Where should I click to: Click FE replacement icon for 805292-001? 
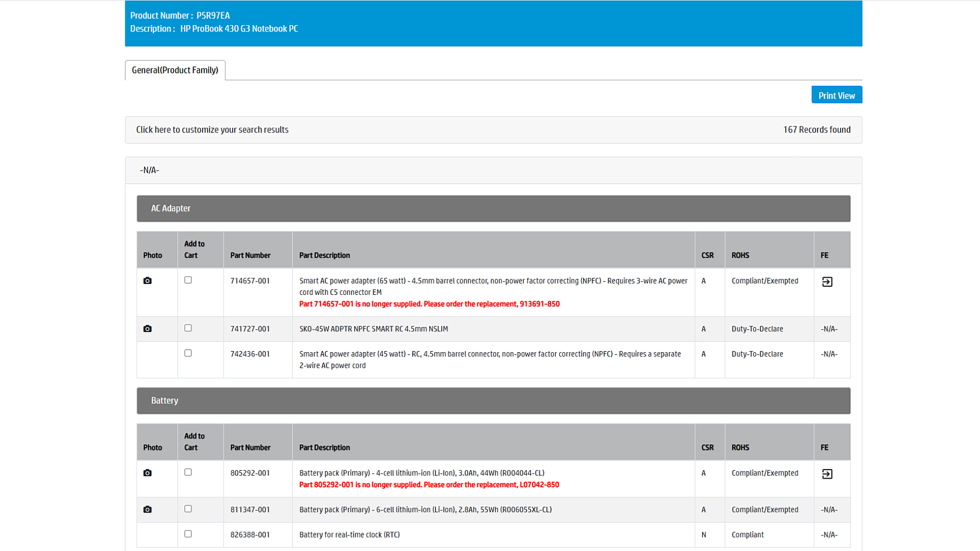tap(827, 474)
